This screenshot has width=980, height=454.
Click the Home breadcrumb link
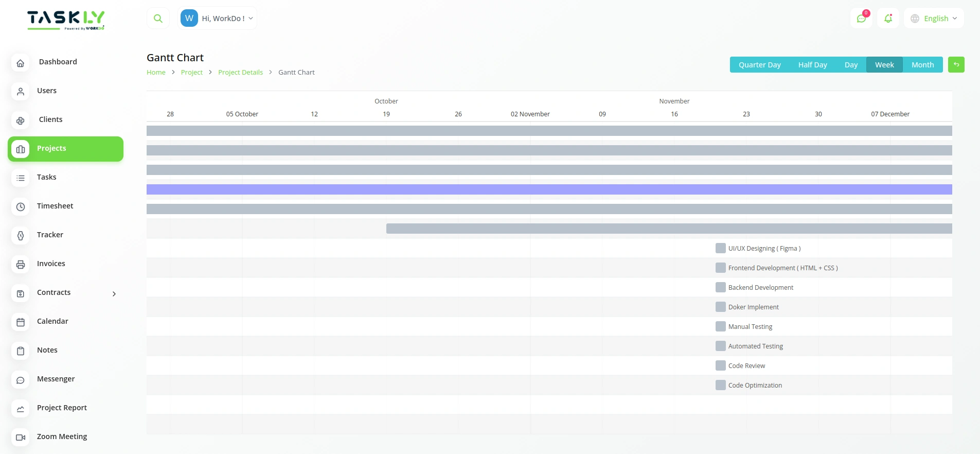pyautogui.click(x=156, y=73)
